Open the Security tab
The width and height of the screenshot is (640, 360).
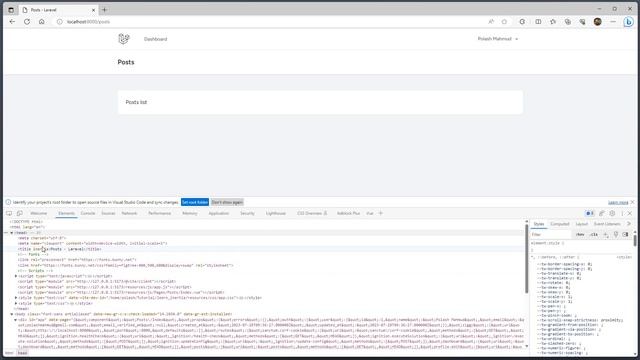click(x=247, y=213)
